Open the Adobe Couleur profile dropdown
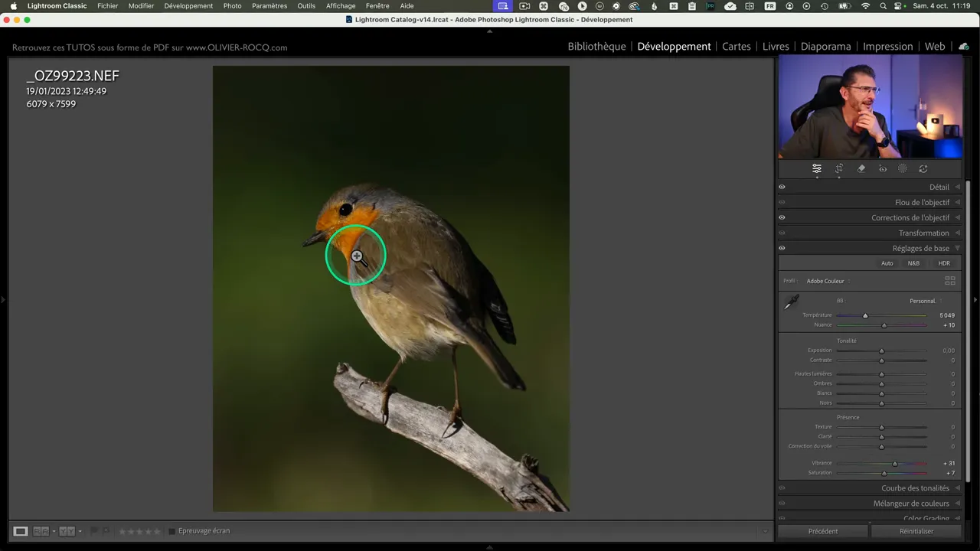 click(x=827, y=281)
